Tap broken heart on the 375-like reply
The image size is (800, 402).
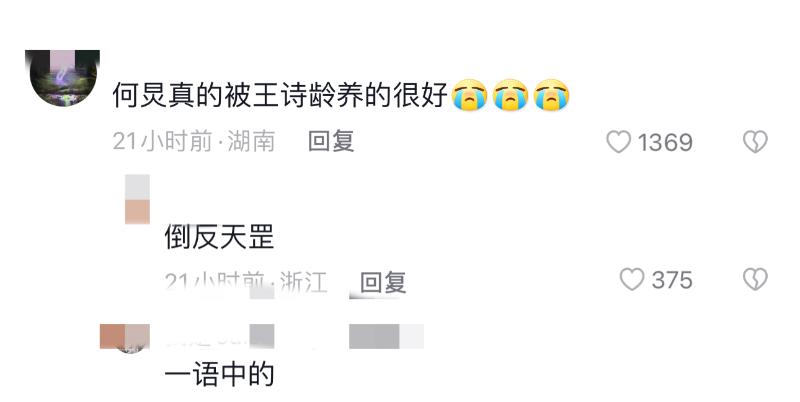755,280
